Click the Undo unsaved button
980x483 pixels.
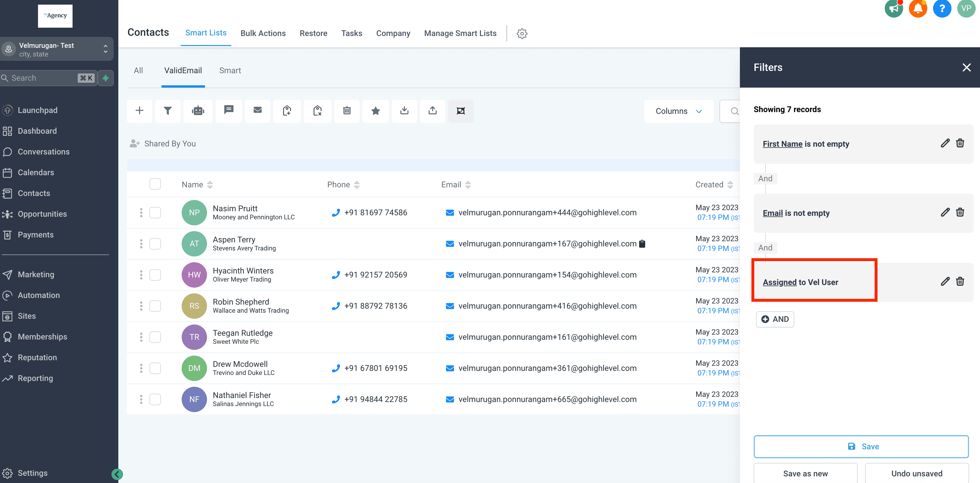(x=916, y=473)
